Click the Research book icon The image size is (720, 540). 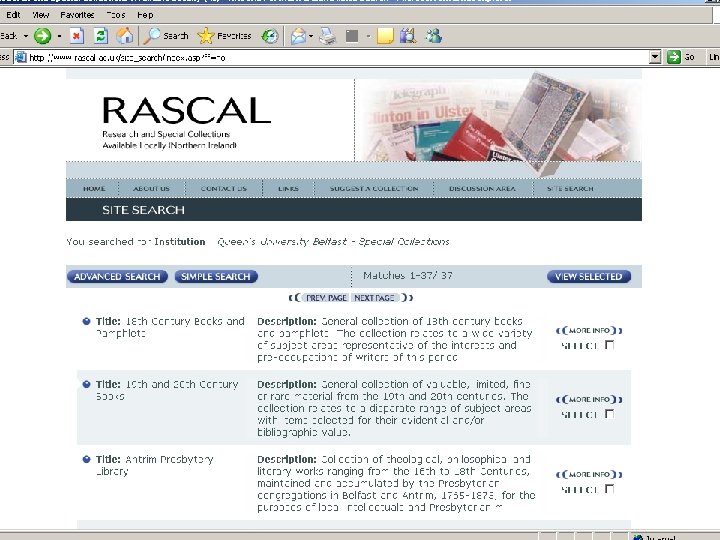(408, 36)
